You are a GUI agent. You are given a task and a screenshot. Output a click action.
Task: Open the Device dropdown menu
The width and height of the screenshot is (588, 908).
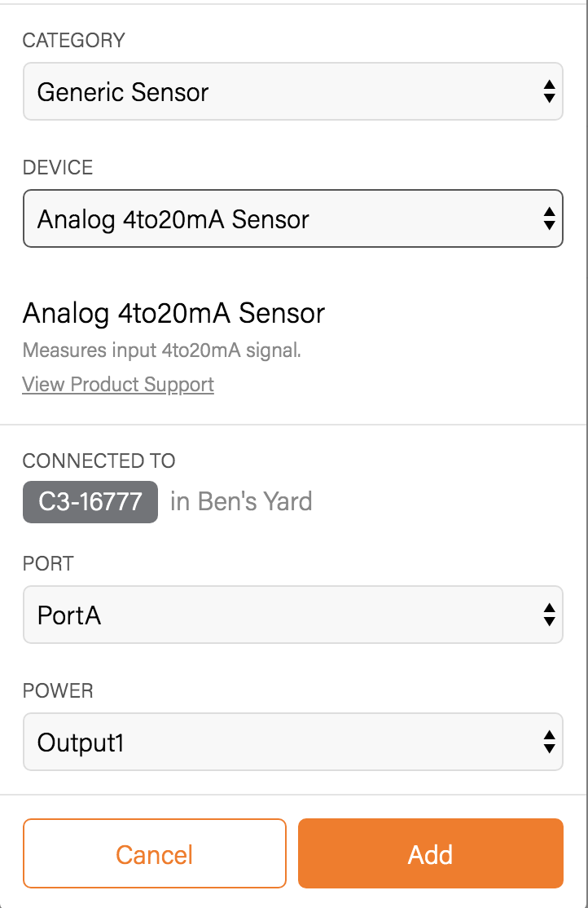277,219
